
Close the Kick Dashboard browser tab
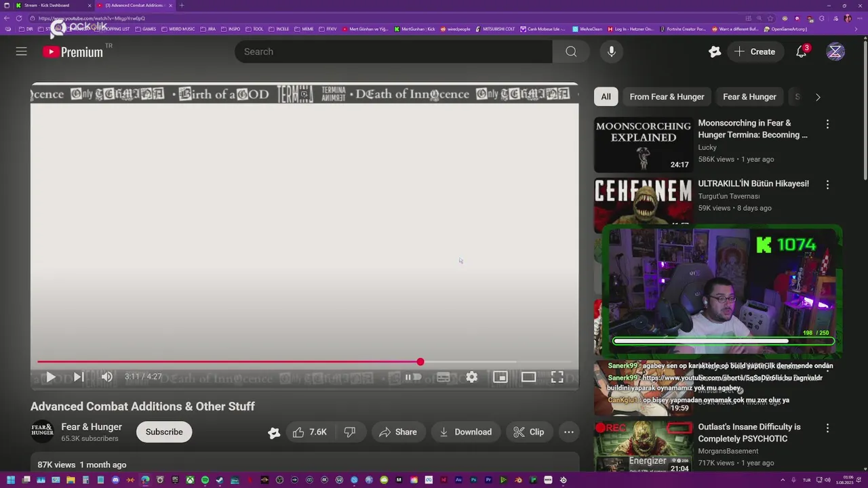[90, 5]
